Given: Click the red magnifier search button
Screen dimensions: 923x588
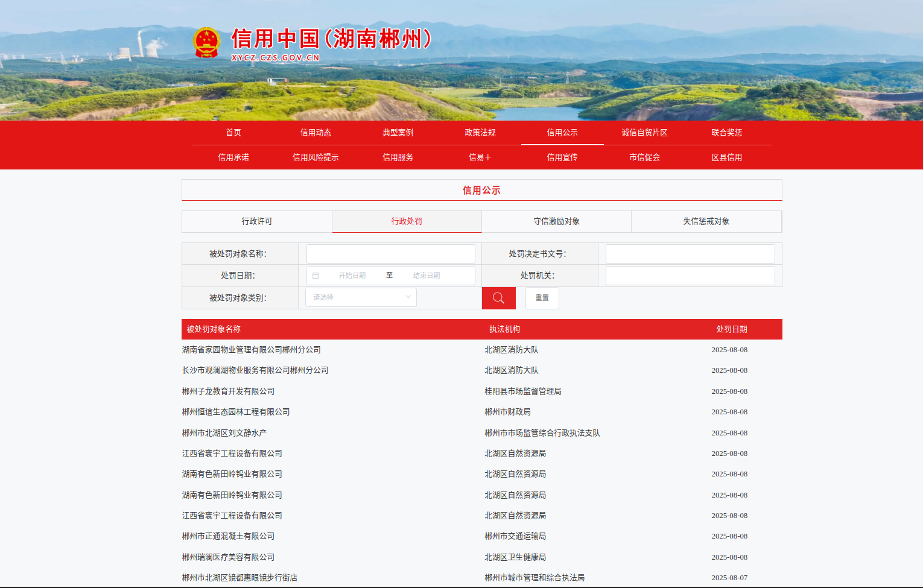Looking at the screenshot, I should pos(498,298).
